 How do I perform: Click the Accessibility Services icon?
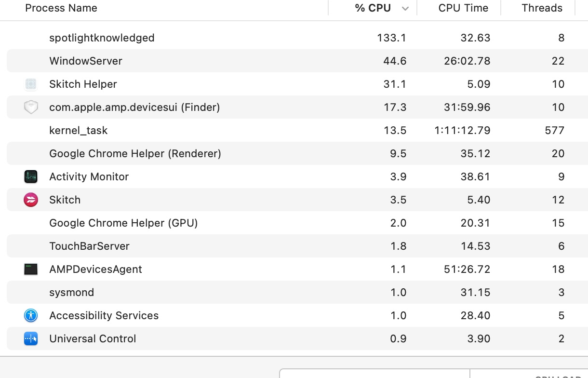[x=31, y=315]
